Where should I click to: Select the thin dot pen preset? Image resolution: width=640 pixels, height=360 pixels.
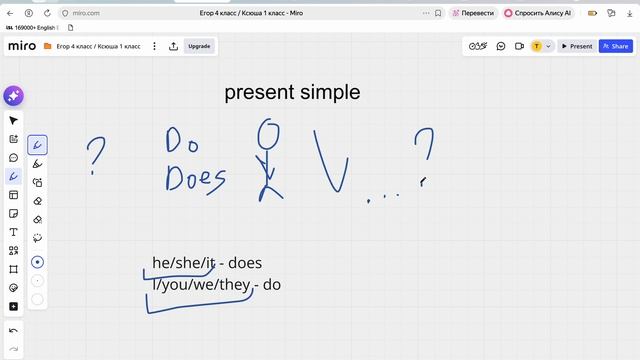coord(38,281)
